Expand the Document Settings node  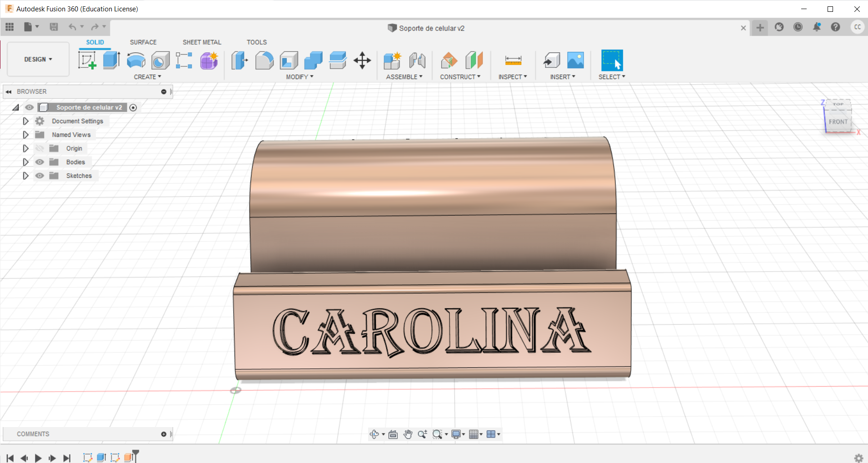click(x=25, y=121)
